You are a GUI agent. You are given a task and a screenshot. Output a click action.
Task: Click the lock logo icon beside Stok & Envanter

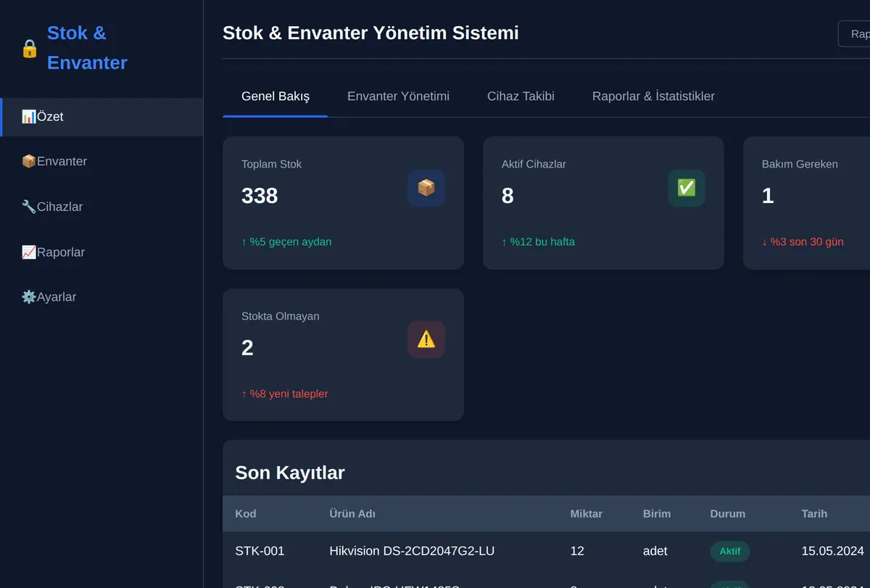(29, 49)
